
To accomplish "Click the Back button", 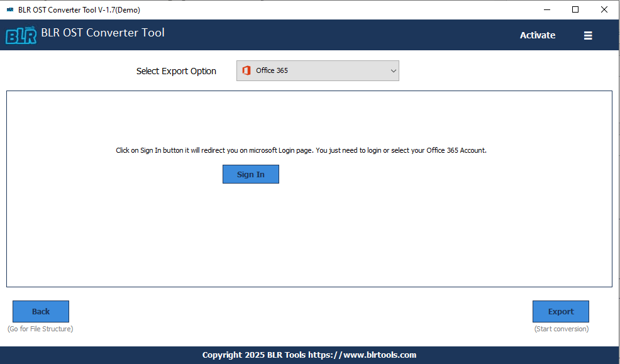I will click(41, 311).
